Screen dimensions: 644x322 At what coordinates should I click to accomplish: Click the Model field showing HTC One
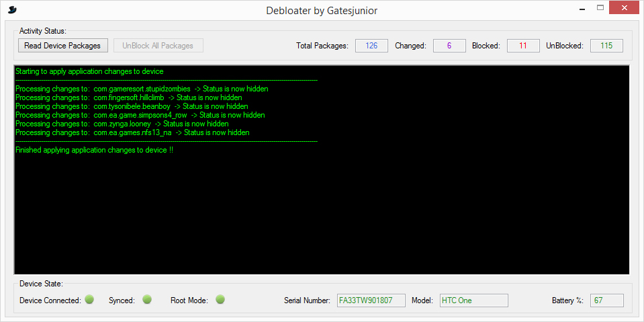(473, 300)
